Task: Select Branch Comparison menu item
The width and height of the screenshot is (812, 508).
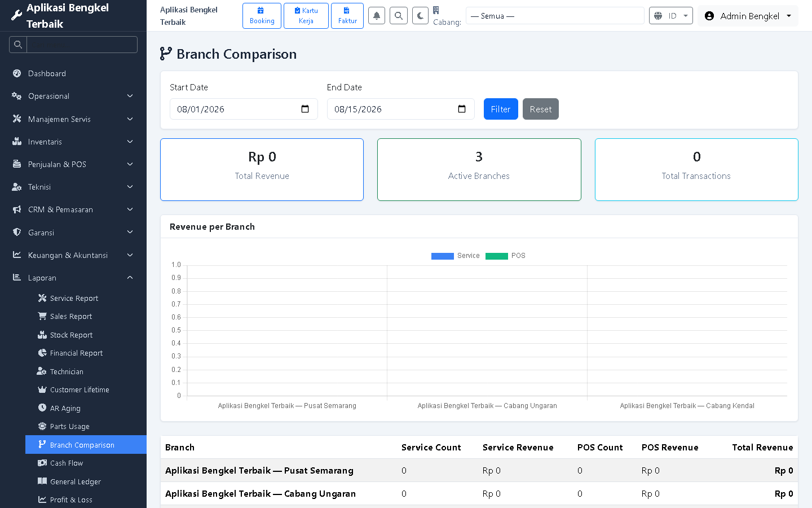Action: (86, 445)
